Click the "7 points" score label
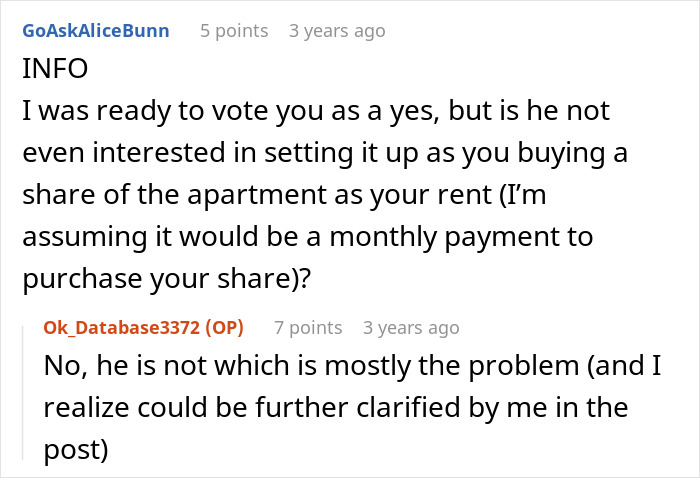The width and height of the screenshot is (700, 478). click(308, 328)
